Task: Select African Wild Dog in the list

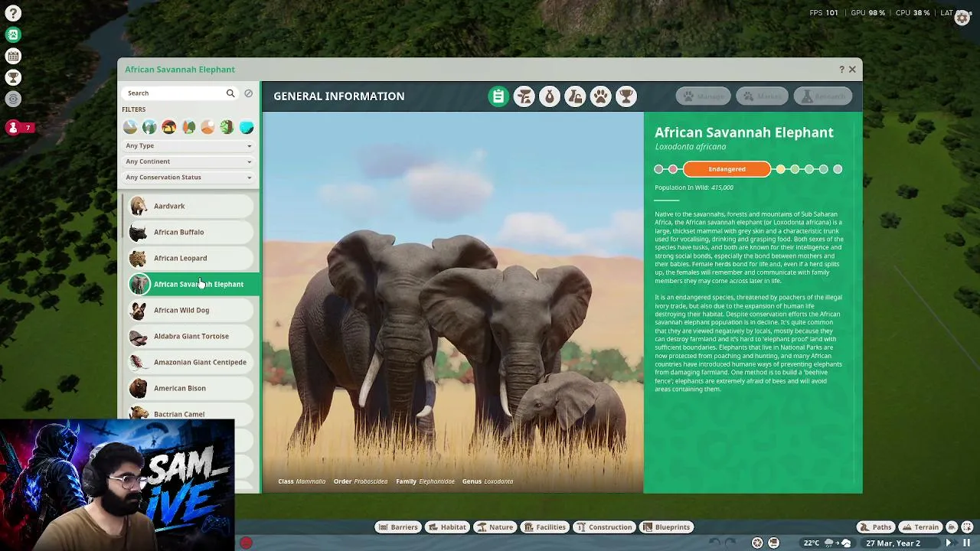Action: [191, 310]
